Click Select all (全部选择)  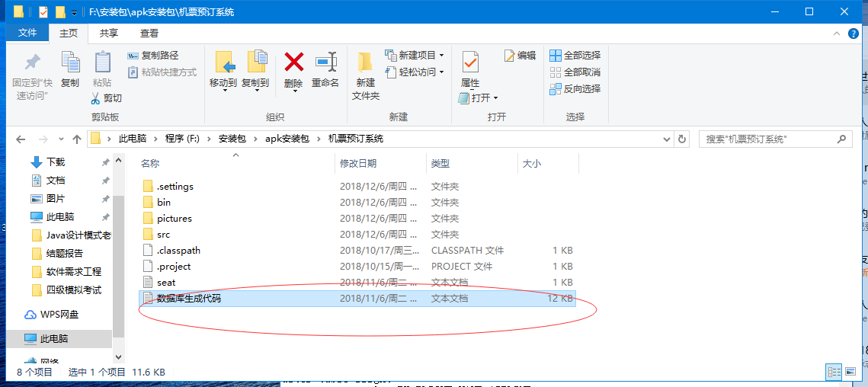coord(575,56)
